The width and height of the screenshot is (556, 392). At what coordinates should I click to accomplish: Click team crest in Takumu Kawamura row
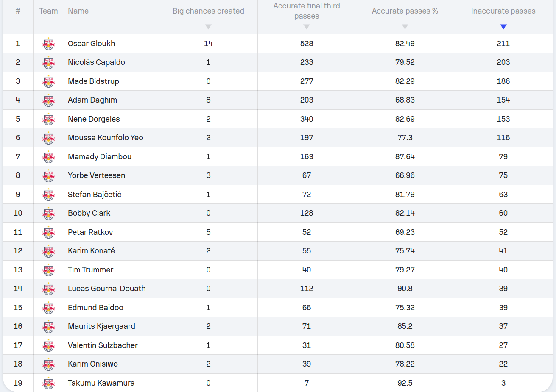click(49, 383)
